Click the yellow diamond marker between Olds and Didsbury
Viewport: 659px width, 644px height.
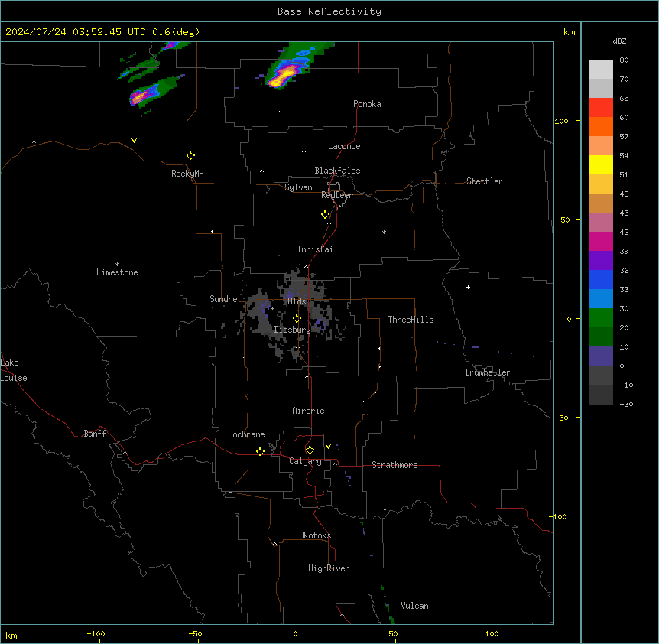click(297, 319)
